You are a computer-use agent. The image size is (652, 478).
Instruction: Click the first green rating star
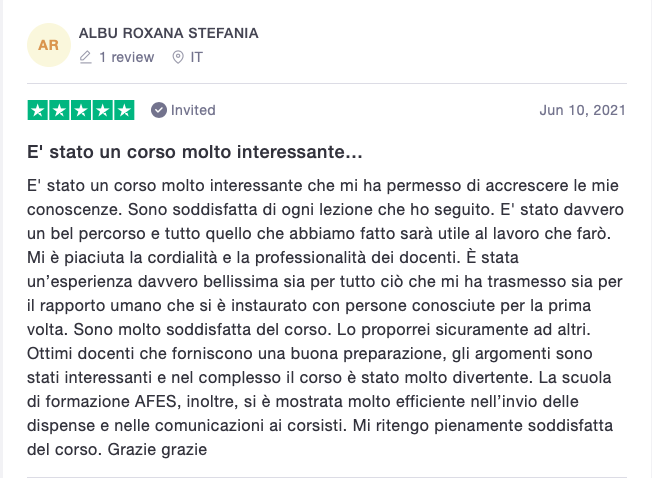tap(38, 110)
